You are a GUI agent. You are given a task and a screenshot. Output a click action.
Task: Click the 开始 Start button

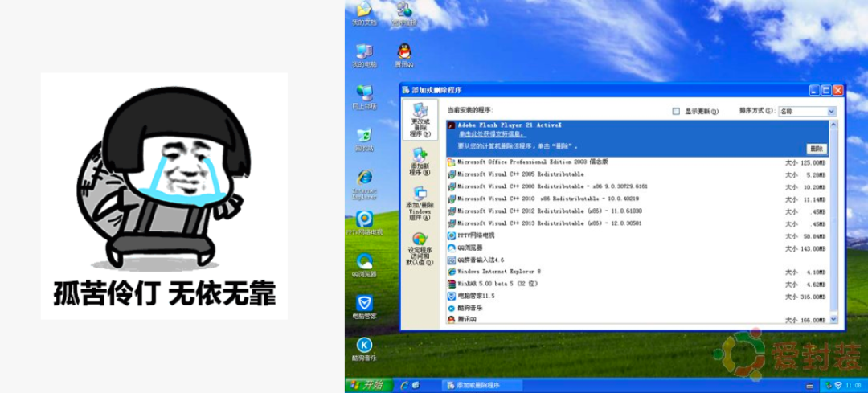pos(369,385)
